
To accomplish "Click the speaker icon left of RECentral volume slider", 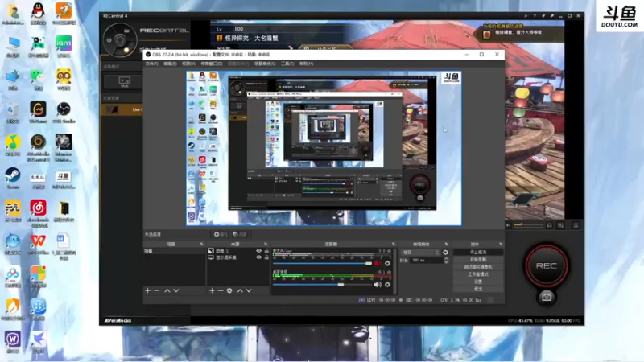I will [509, 225].
